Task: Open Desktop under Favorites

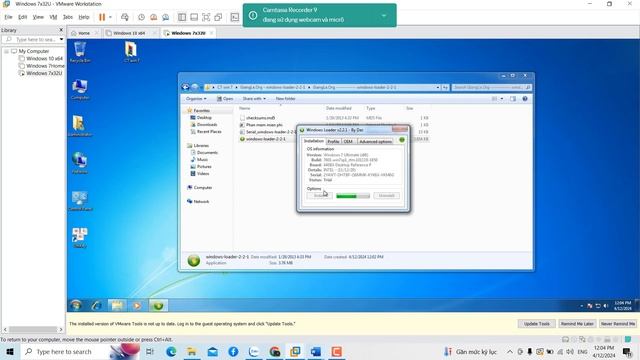Action: pyautogui.click(x=201, y=118)
